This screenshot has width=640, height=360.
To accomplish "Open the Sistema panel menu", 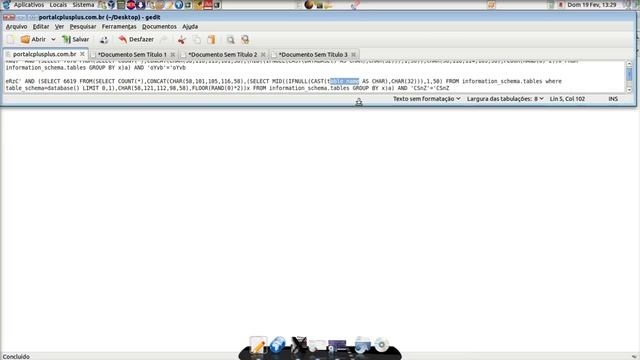I will (x=83, y=5).
